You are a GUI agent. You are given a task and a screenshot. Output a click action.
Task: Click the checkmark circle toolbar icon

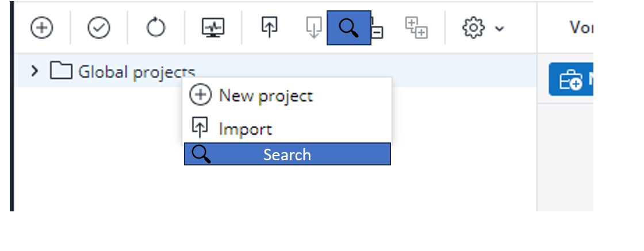pyautogui.click(x=99, y=28)
